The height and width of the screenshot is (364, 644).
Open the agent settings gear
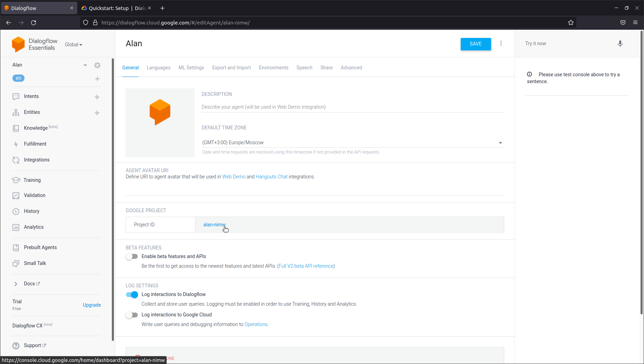click(x=97, y=65)
